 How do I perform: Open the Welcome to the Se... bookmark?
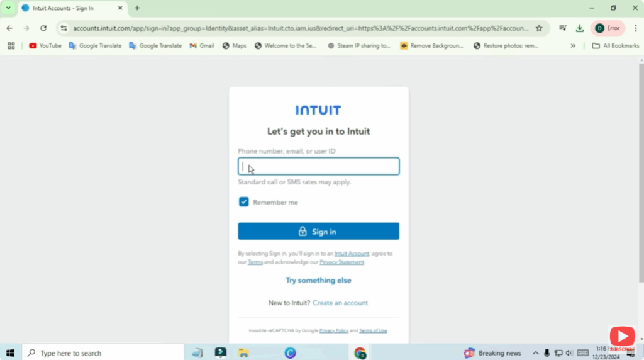(286, 45)
